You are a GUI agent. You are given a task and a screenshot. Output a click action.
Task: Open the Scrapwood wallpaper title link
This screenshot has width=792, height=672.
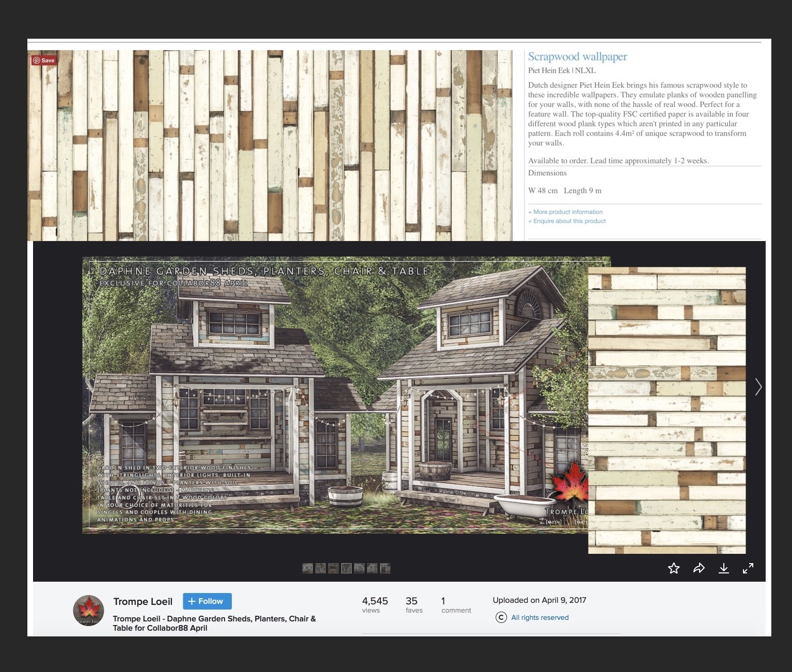coord(577,57)
